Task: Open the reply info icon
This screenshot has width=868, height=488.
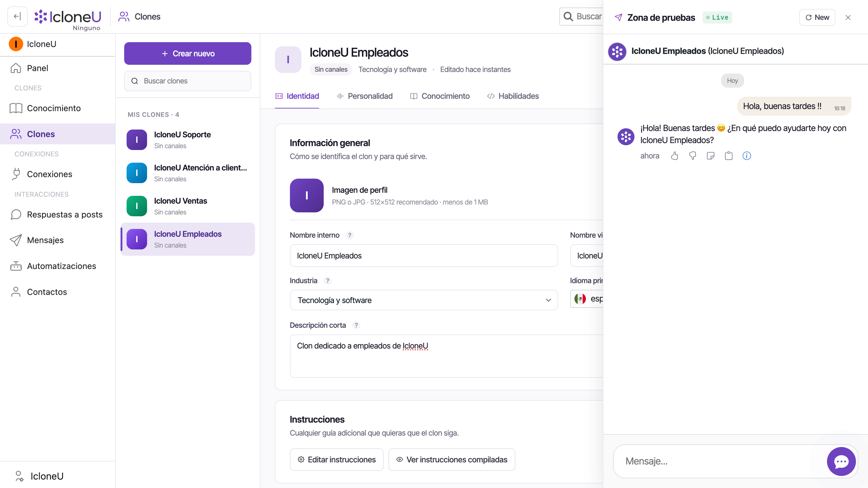Action: coord(747,156)
